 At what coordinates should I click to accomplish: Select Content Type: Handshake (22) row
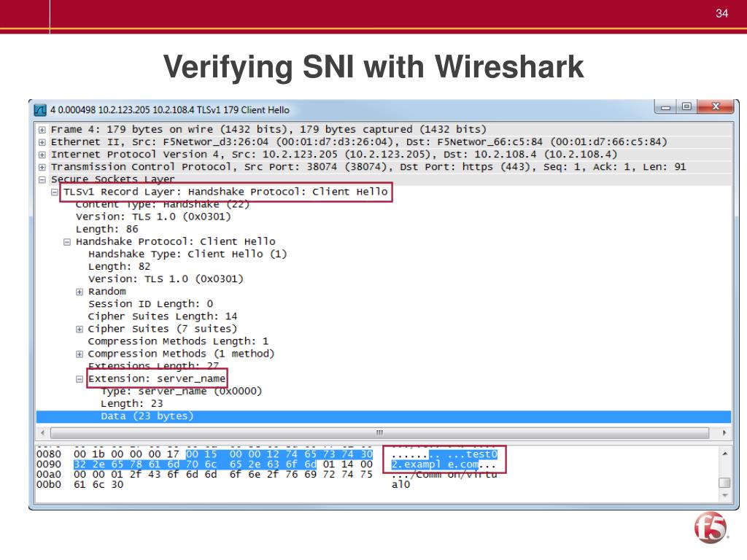pos(163,205)
